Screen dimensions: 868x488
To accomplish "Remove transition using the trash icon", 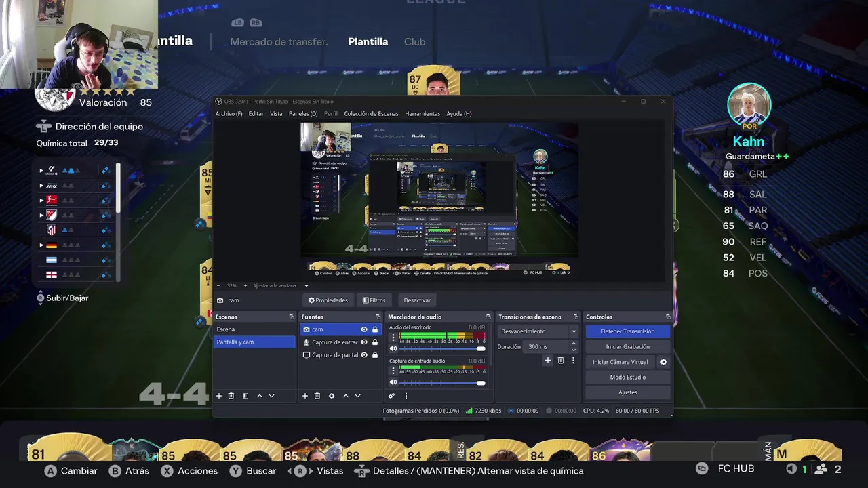I will click(x=561, y=361).
